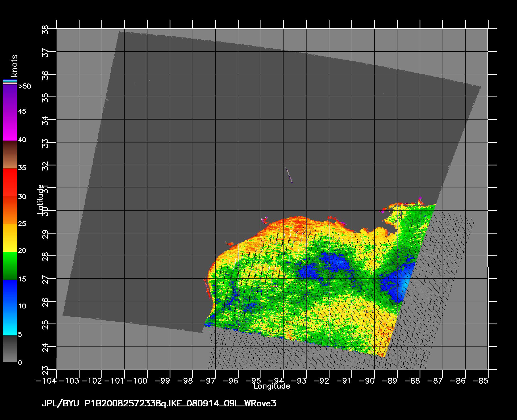Click the "0" colorbar label

pos(20,363)
